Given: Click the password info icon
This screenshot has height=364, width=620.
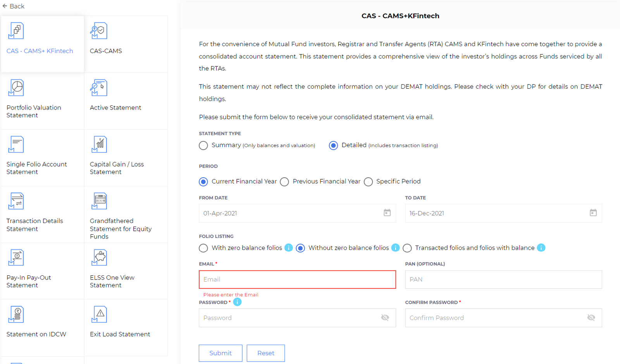Looking at the screenshot, I should pos(237,302).
